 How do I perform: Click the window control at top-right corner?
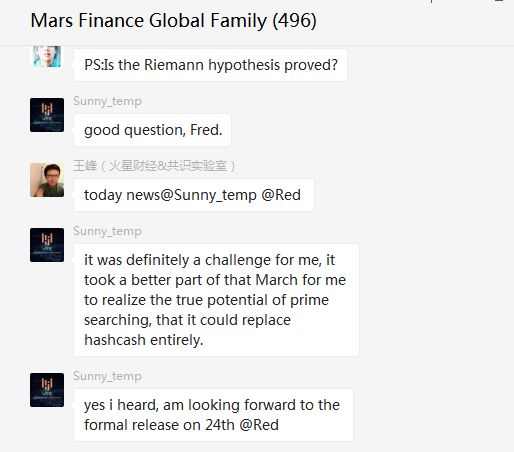[499, 2]
